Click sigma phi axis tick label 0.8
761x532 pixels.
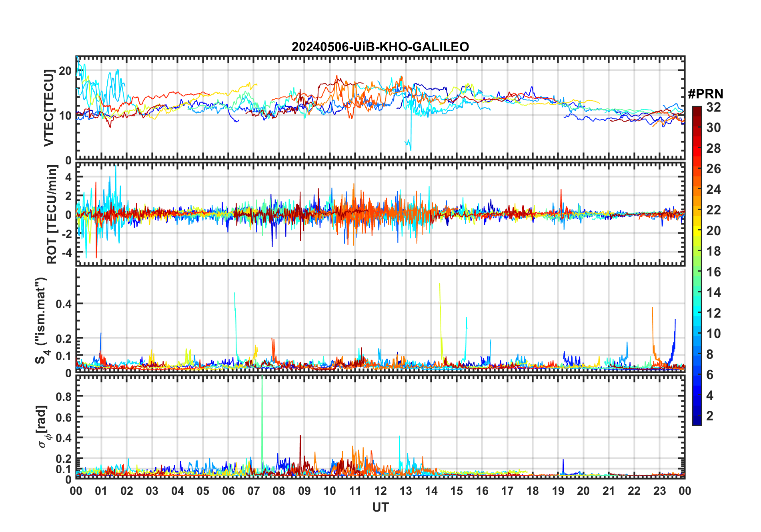pyautogui.click(x=63, y=396)
